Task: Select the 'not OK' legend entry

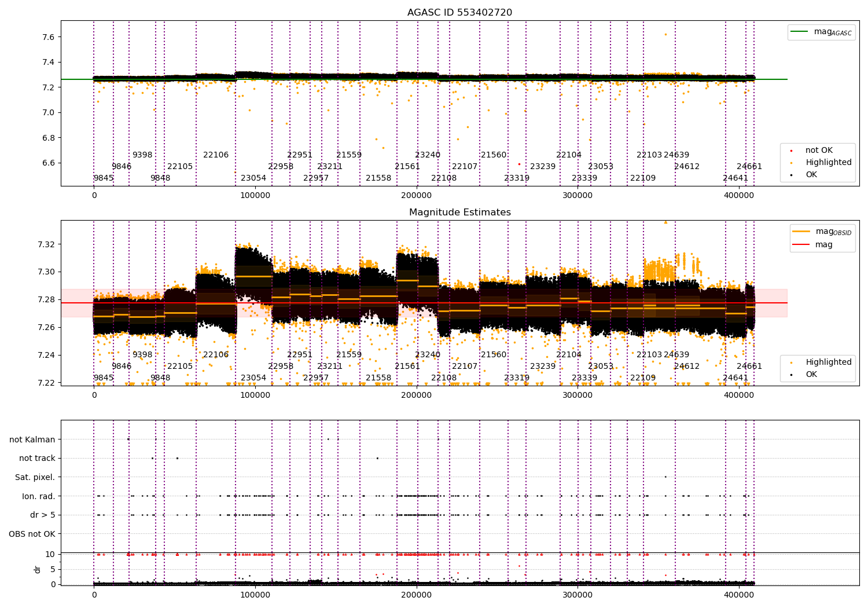Action: pyautogui.click(x=811, y=151)
